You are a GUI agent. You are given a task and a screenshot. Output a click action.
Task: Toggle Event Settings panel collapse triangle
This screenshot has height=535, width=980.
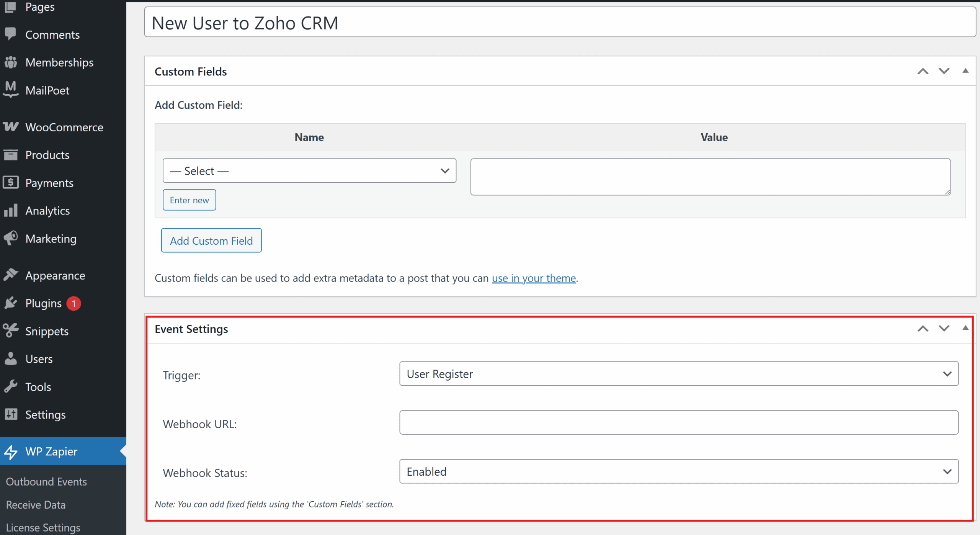point(965,328)
